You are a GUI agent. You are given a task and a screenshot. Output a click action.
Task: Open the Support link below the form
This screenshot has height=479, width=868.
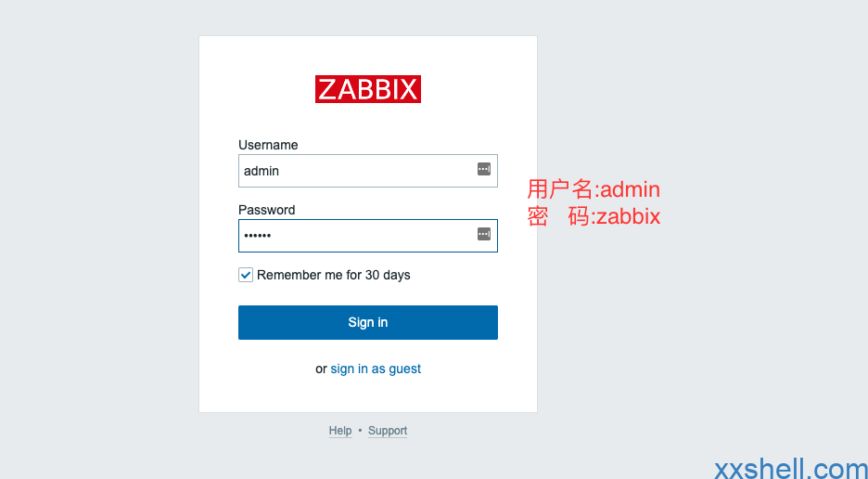click(x=388, y=431)
